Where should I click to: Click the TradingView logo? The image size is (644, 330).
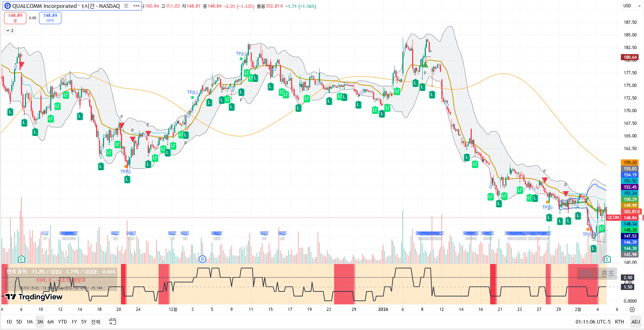[x=34, y=296]
